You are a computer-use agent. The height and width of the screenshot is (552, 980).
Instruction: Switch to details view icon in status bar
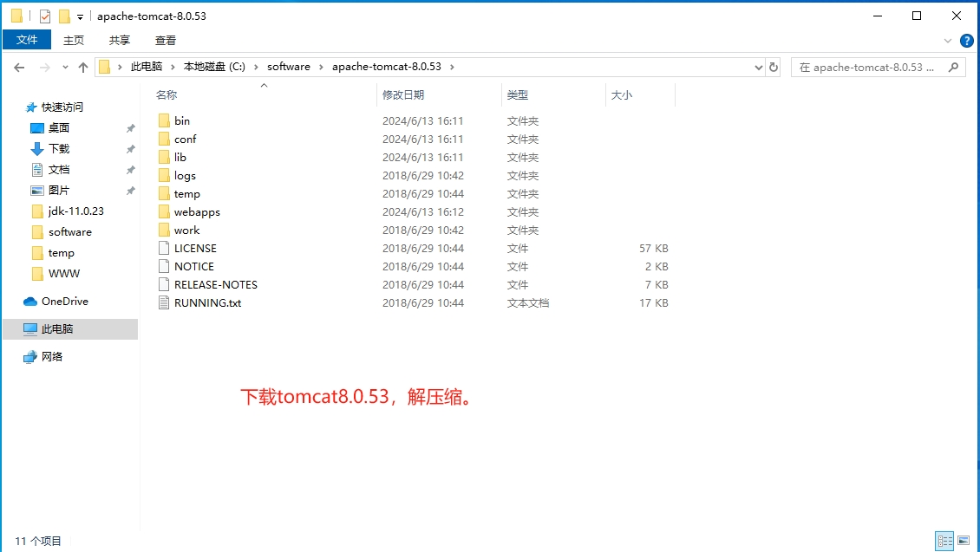pyautogui.click(x=944, y=541)
